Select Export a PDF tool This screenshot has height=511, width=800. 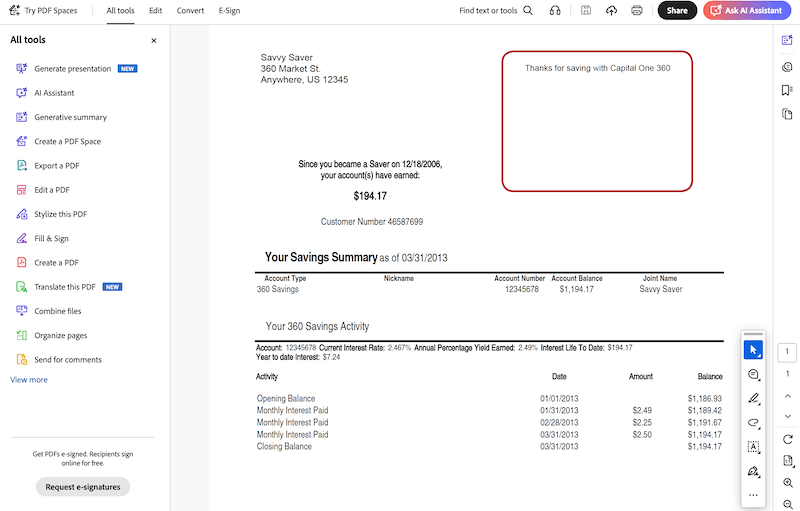tap(47, 166)
